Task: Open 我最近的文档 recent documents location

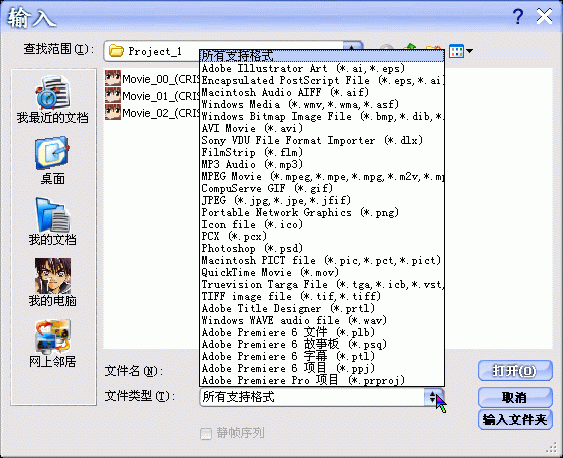Action: point(53,99)
